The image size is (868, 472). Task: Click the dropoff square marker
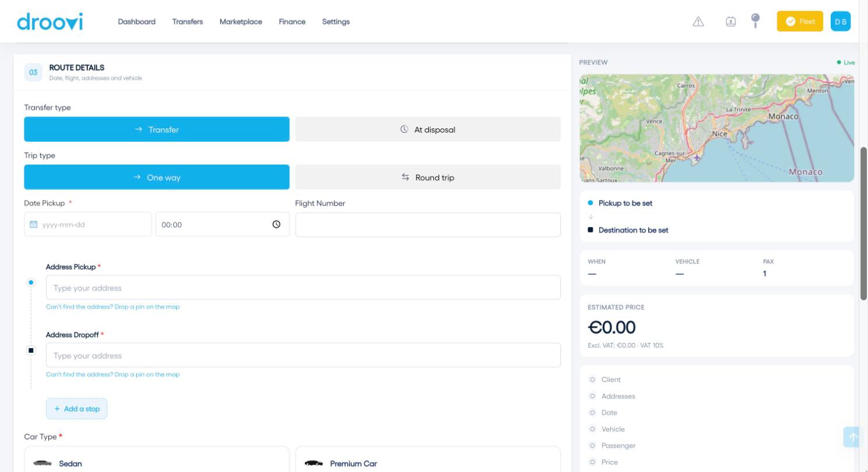point(31,351)
